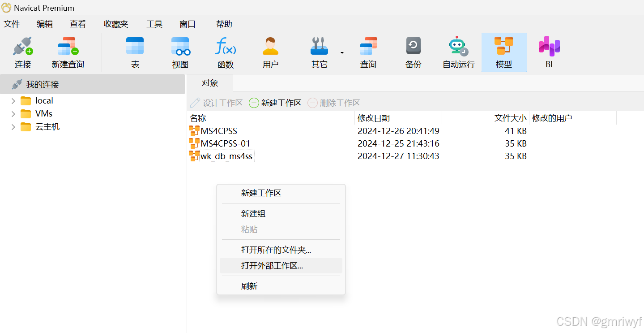Select the VMs folder icon

26,114
